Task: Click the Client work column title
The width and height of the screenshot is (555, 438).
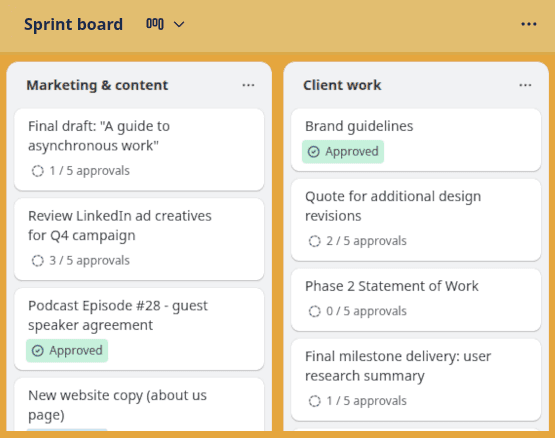Action: (x=342, y=85)
